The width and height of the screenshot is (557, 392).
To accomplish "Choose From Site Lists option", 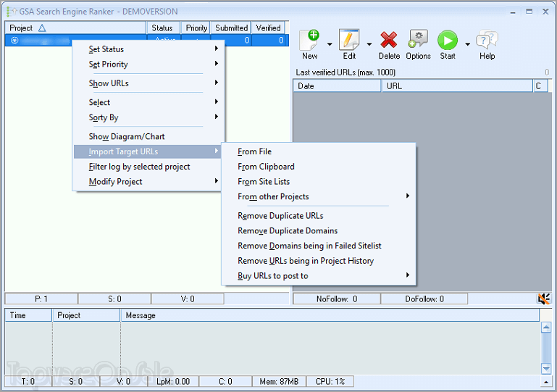I will click(x=319, y=182).
